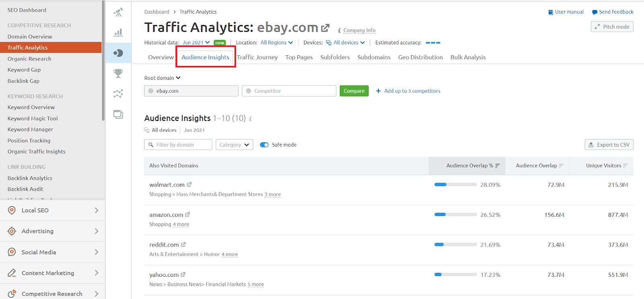The image size is (644, 299).
Task: Click the Local SEO pin icon
Action: point(12,210)
